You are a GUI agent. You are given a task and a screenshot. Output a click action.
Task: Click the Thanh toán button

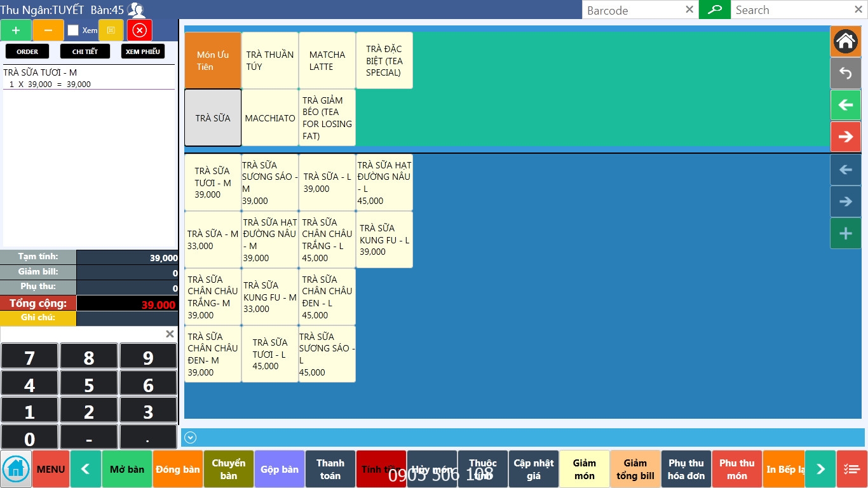330,469
